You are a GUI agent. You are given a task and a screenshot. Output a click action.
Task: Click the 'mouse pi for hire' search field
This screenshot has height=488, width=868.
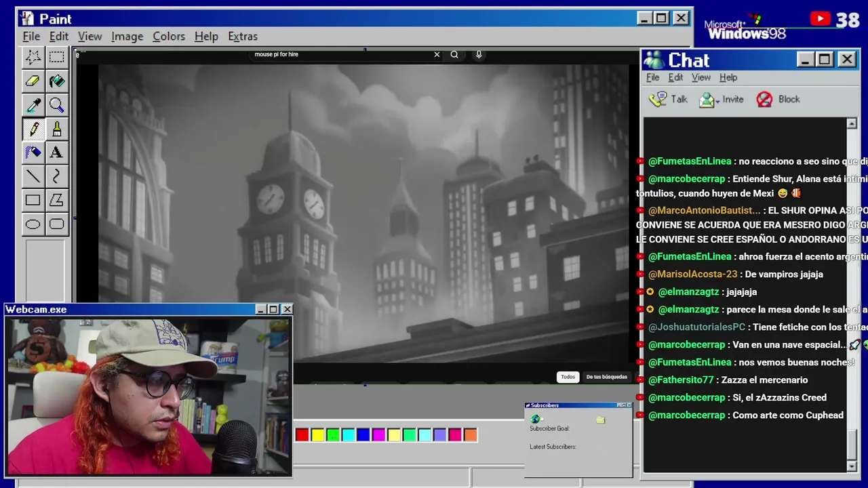339,54
